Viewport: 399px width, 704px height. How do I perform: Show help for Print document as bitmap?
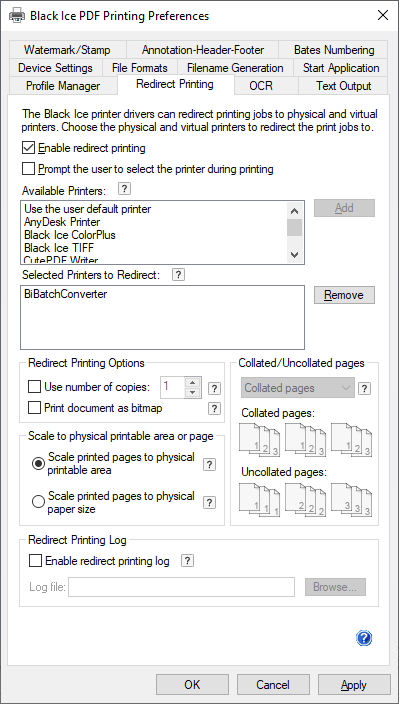click(x=215, y=408)
